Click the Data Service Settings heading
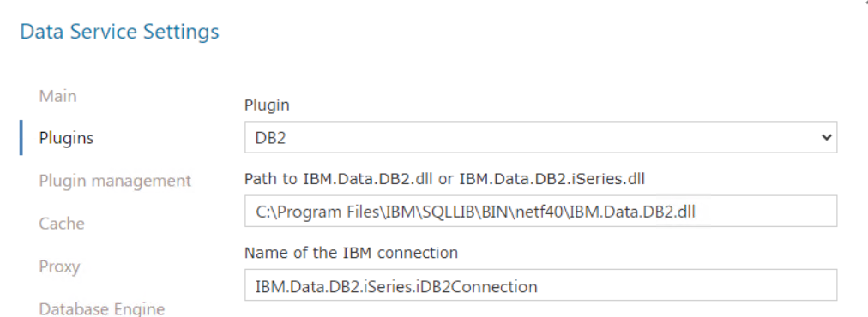This screenshot has width=868, height=317. [119, 32]
